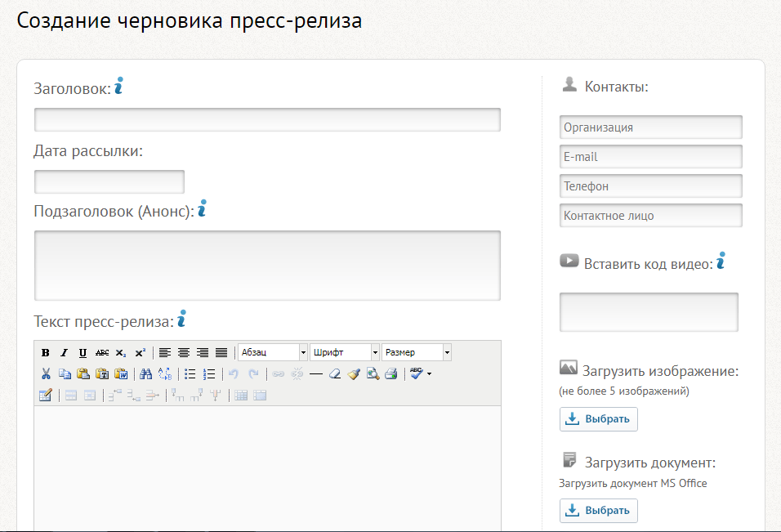781x532 pixels.
Task: Toggle underline in the editor toolbar
Action: (83, 353)
